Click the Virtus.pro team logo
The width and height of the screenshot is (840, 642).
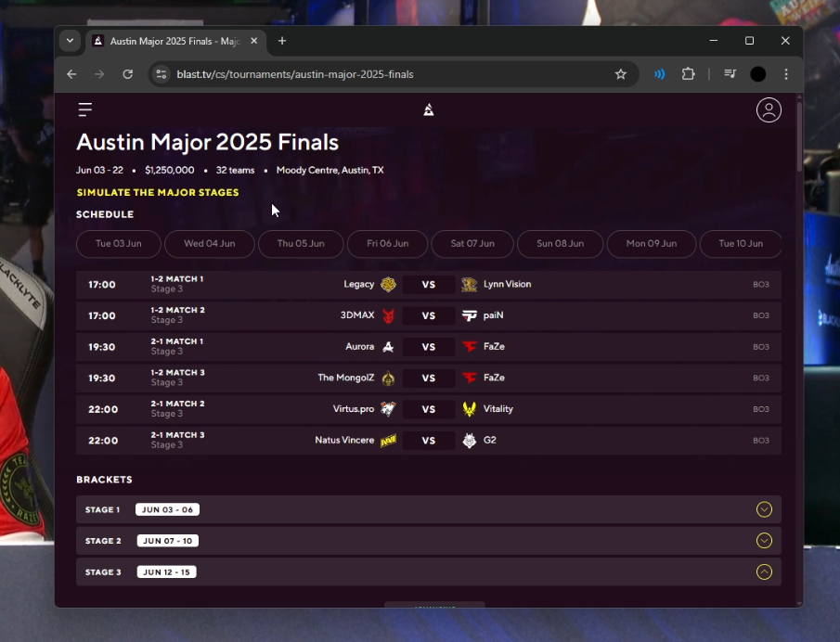(x=388, y=409)
